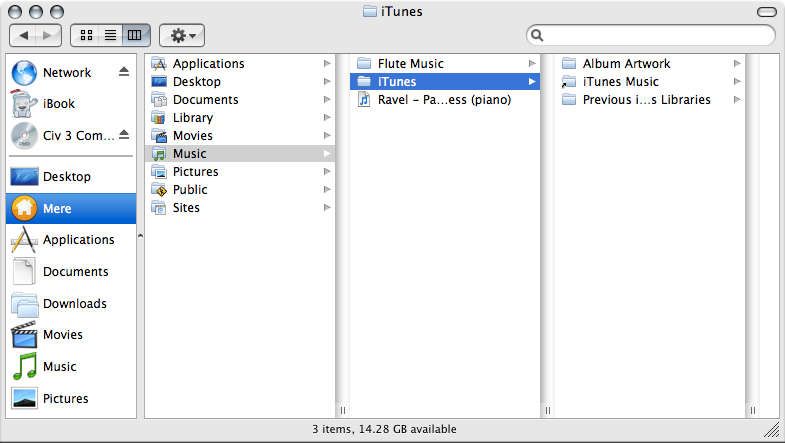Select Desktop folder icon in first column
Screen dimensions: 785x443
coord(159,82)
